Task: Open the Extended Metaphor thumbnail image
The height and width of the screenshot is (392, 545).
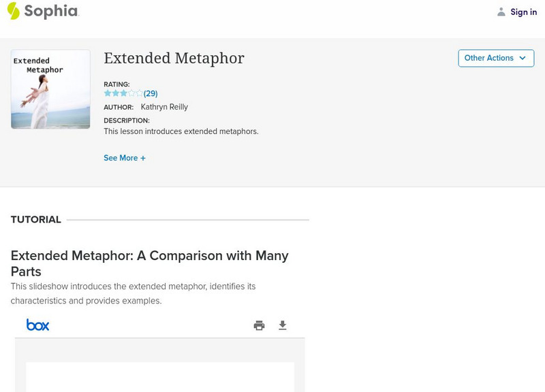Action: (50, 89)
